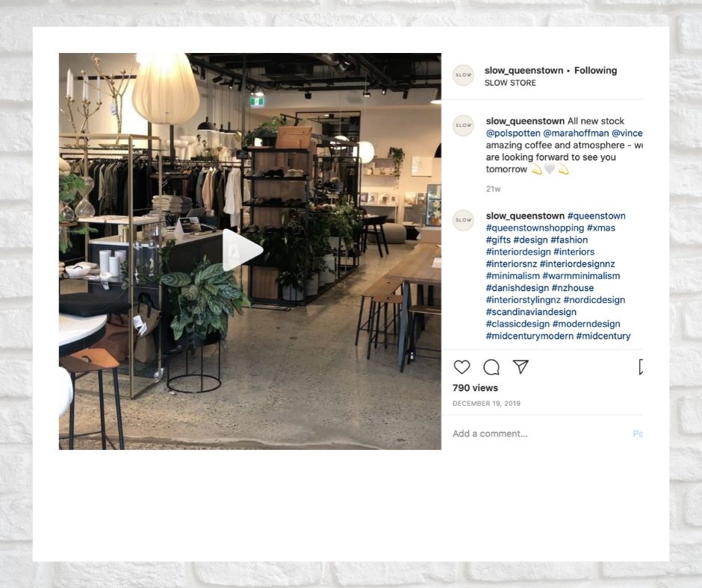The width and height of the screenshot is (702, 588).
Task: Toggle the Following button
Action: coord(595,70)
